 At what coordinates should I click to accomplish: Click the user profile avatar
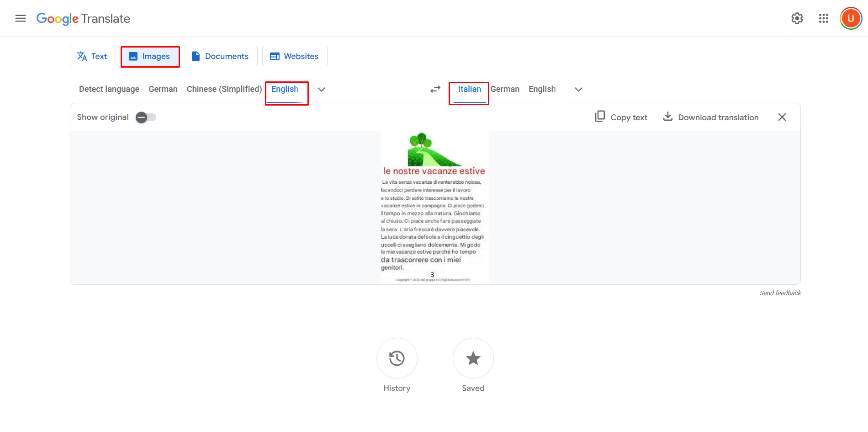tap(850, 18)
